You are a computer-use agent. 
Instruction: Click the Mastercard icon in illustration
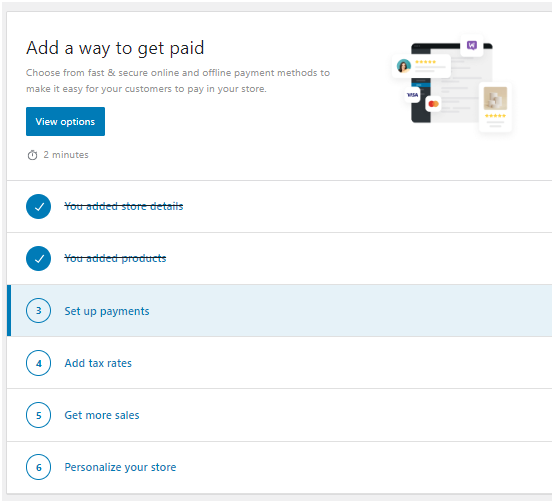(433, 104)
